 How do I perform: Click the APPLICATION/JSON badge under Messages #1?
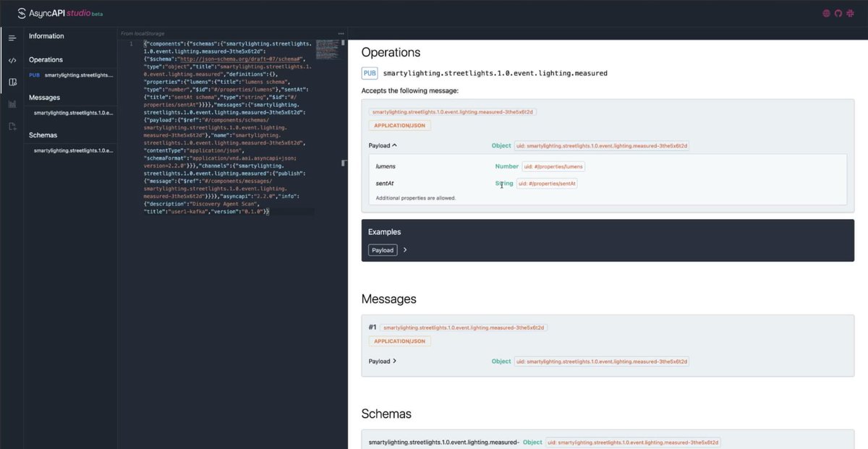tap(399, 341)
